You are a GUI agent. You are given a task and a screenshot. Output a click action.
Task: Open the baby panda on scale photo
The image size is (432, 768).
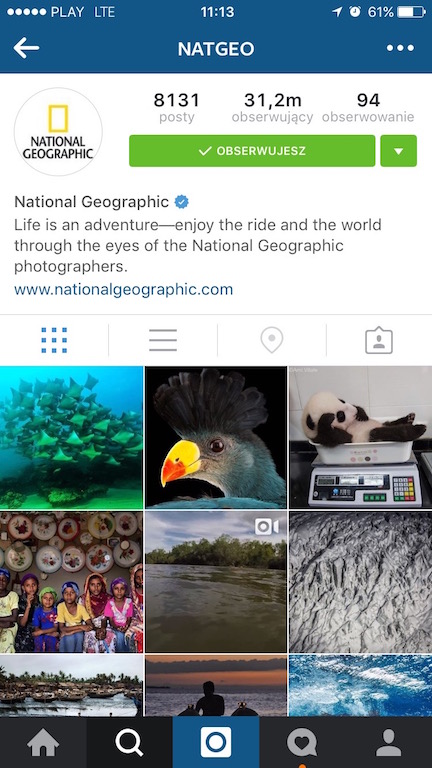coord(360,437)
